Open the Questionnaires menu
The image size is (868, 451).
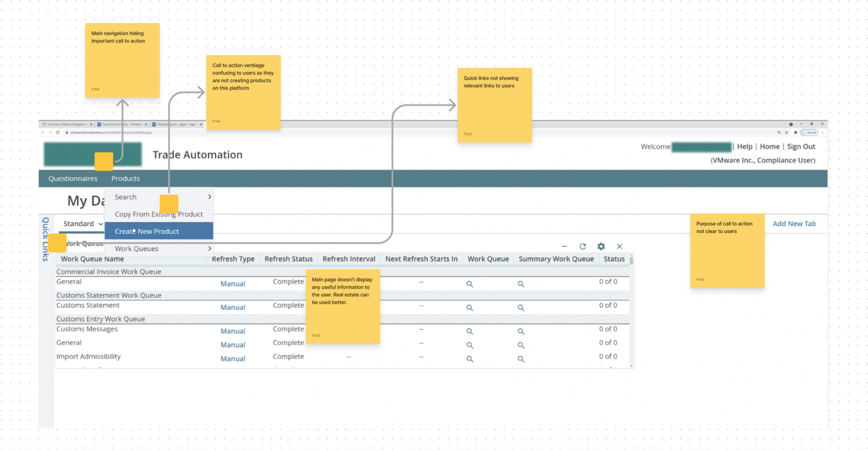pyautogui.click(x=73, y=178)
